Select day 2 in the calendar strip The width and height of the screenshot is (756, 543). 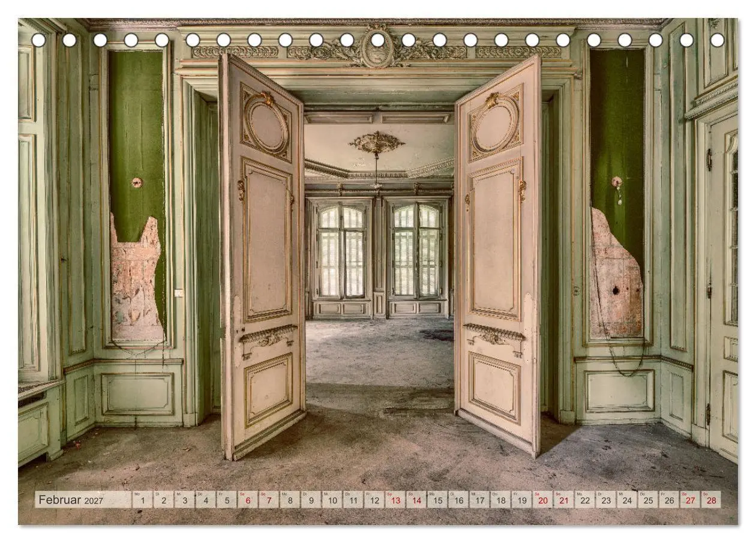pos(163,500)
